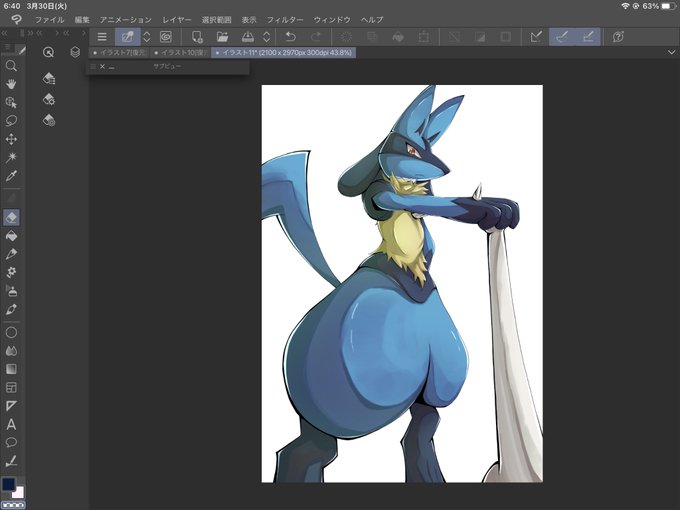The height and width of the screenshot is (510, 680).
Task: Open the ファイル menu
Action: 49,20
